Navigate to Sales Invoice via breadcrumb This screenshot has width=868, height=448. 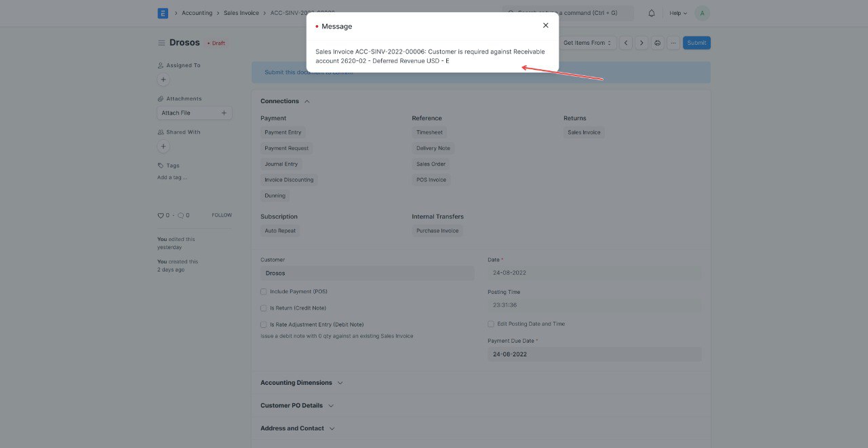click(x=241, y=12)
